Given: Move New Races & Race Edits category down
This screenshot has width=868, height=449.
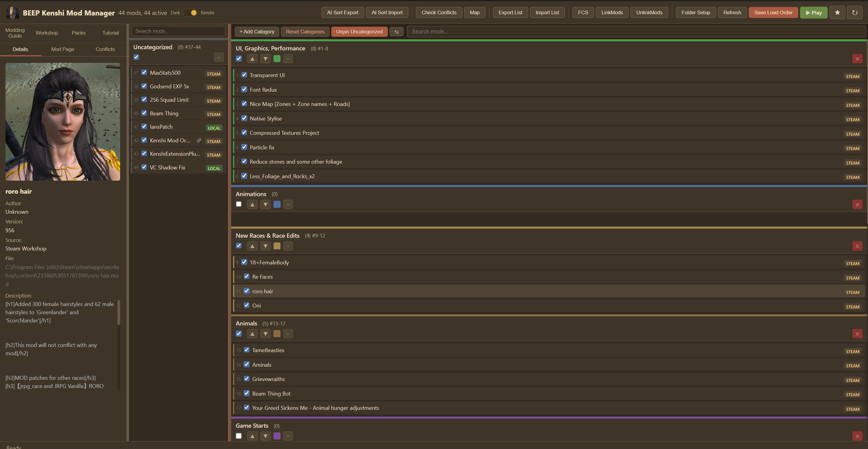Looking at the screenshot, I should tap(265, 246).
